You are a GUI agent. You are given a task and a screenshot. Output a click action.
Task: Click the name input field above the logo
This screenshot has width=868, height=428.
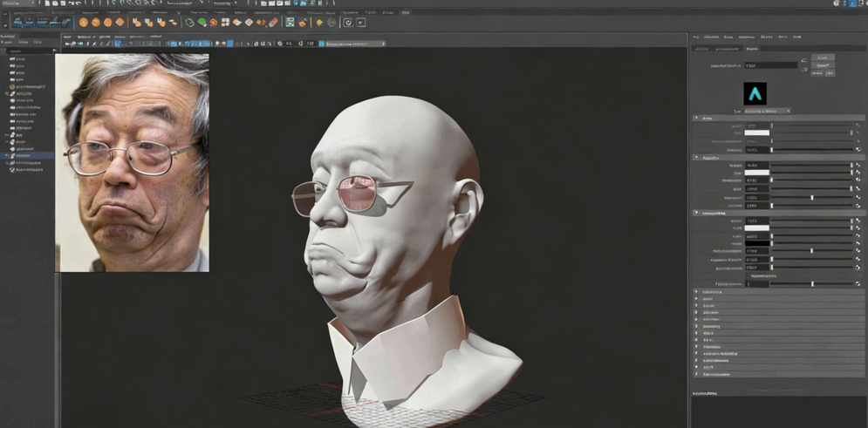pyautogui.click(x=771, y=65)
